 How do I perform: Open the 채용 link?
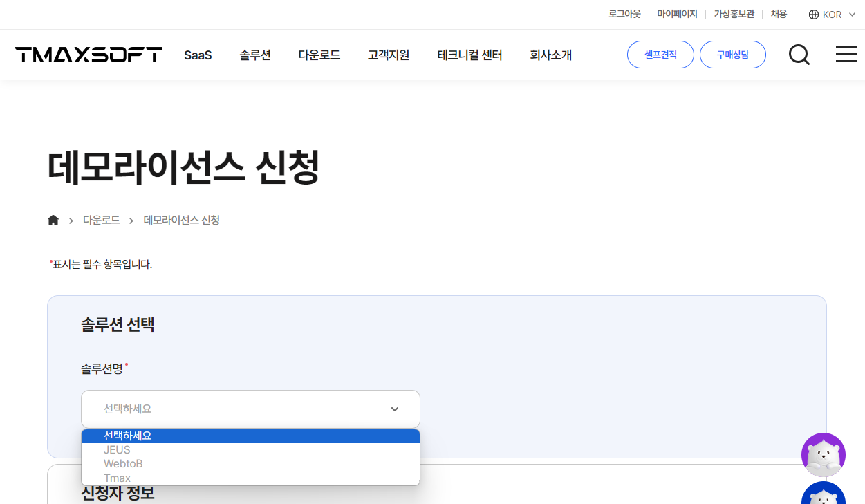point(779,14)
